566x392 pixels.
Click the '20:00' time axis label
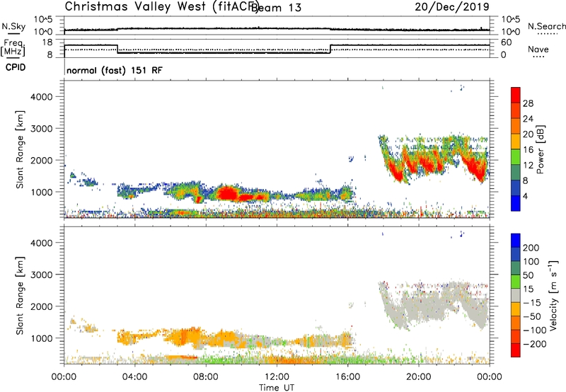pyautogui.click(x=419, y=377)
